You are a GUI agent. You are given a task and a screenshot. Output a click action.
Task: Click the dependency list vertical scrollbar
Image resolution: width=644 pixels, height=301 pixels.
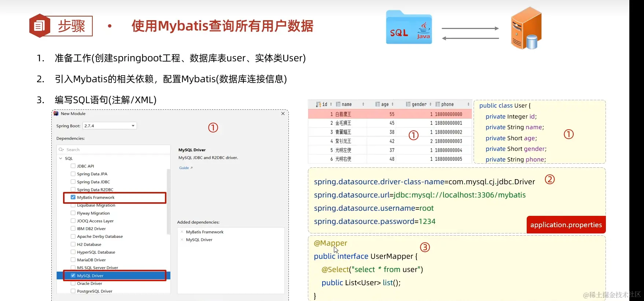coord(169,201)
